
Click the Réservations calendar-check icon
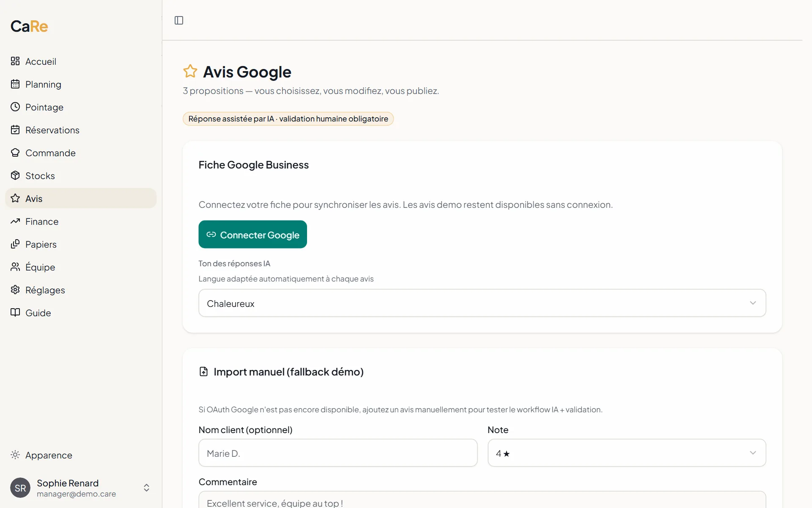[x=15, y=130]
